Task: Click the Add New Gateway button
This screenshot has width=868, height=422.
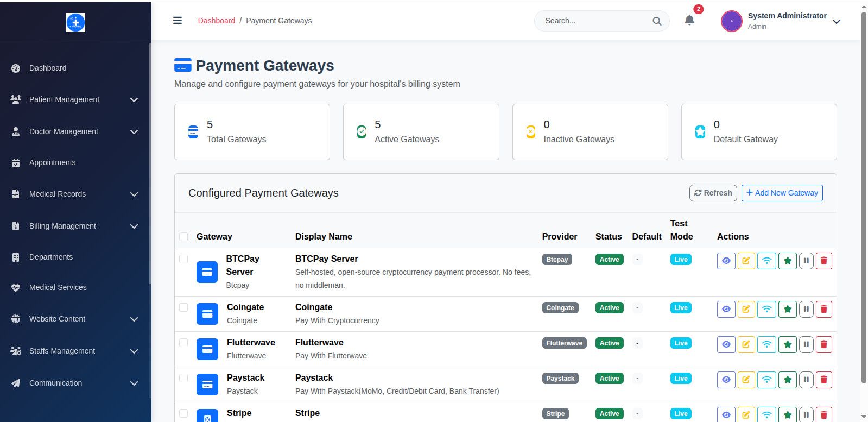Action: click(x=782, y=193)
